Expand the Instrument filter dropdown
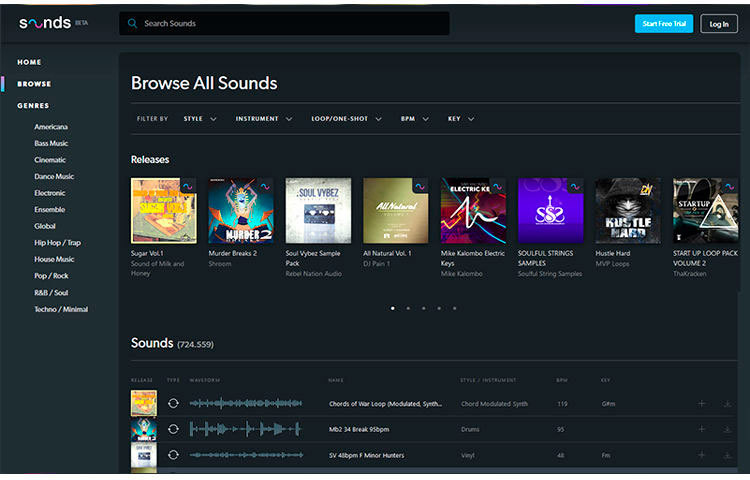 pos(264,119)
